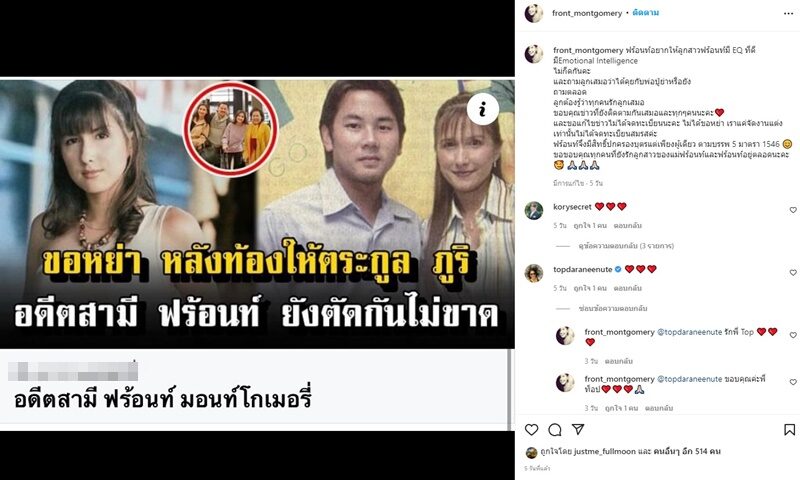Click the scrollbar beside the video caption
This screenshot has width=800, height=480.
509,390
